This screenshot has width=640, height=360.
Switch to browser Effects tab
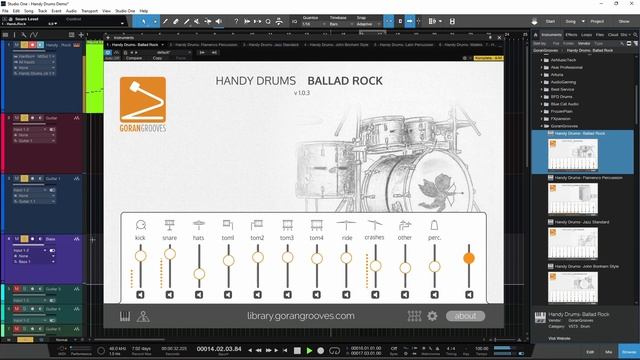(x=571, y=35)
